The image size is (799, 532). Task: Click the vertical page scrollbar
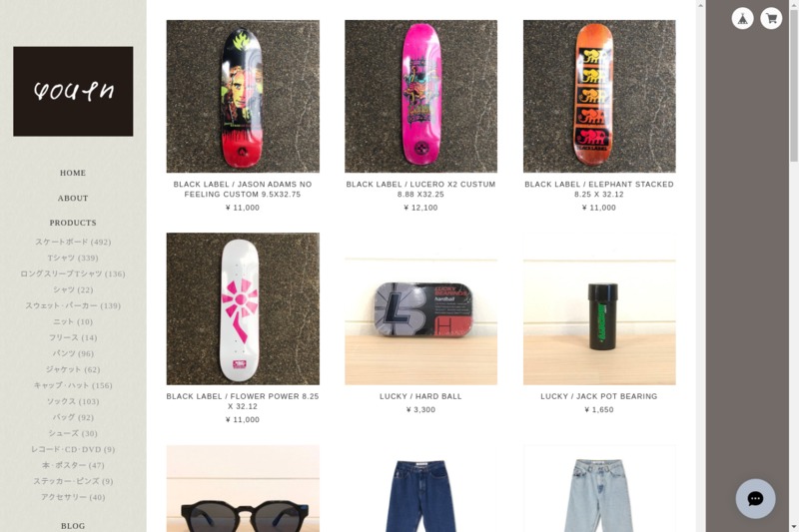pos(793,266)
